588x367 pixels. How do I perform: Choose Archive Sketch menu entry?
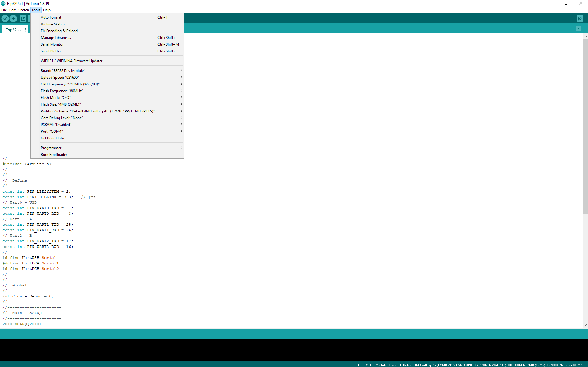(107, 24)
